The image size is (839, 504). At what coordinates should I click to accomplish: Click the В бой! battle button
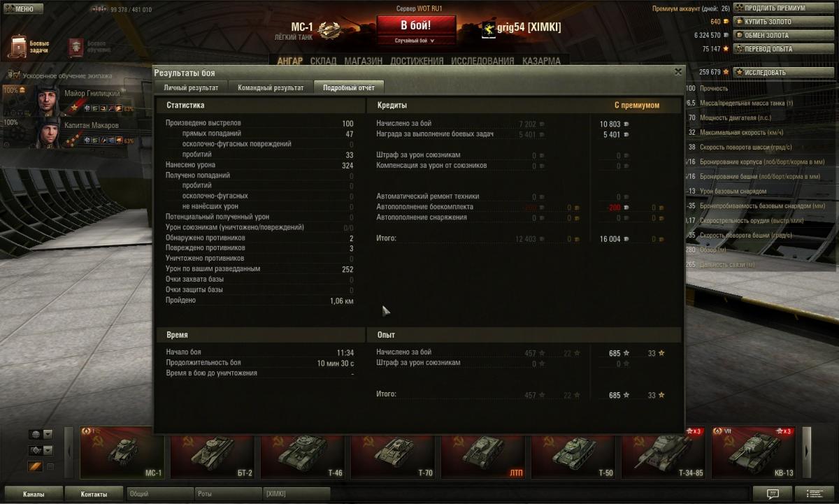click(x=416, y=26)
